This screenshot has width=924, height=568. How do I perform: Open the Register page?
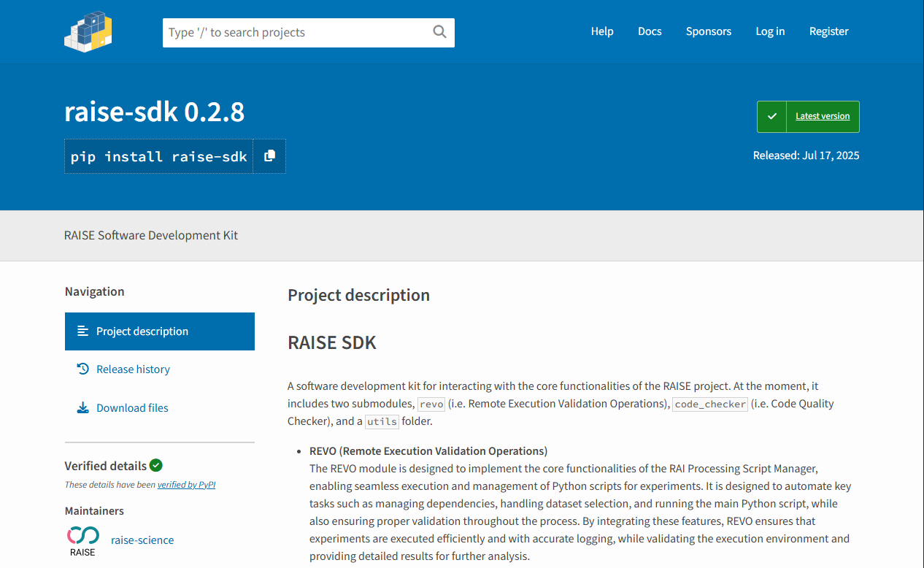click(829, 31)
